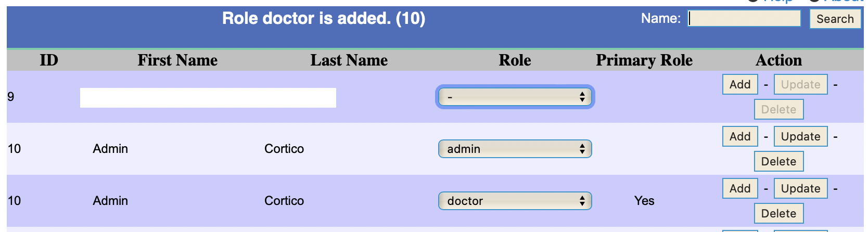Screen dimensions: 868x232
Task: Click the Action column header
Action: (778, 60)
